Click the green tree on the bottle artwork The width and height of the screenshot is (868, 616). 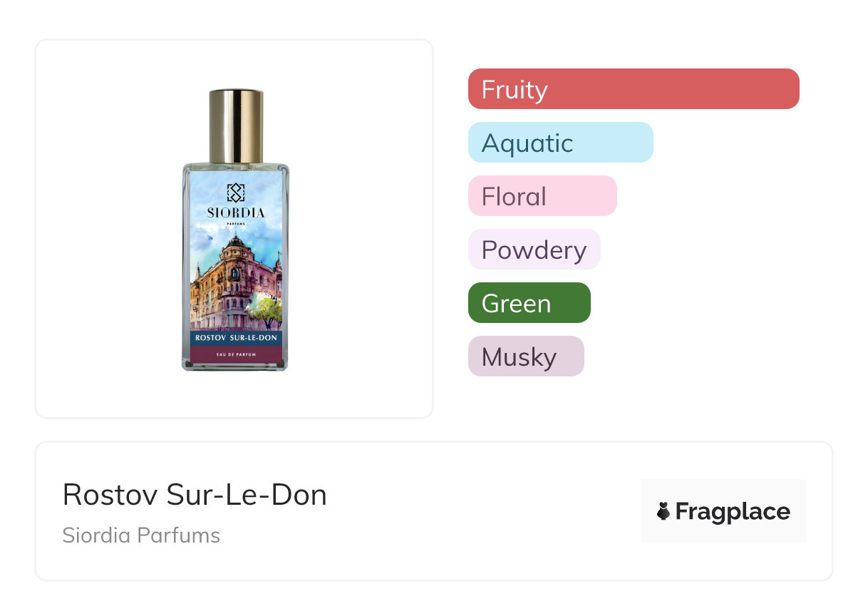(x=267, y=309)
